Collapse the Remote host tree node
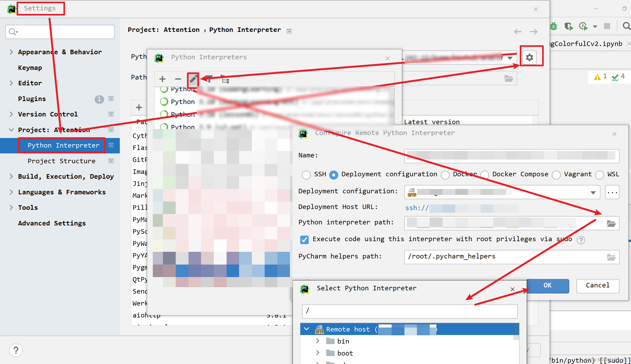631x364 pixels. pos(307,329)
